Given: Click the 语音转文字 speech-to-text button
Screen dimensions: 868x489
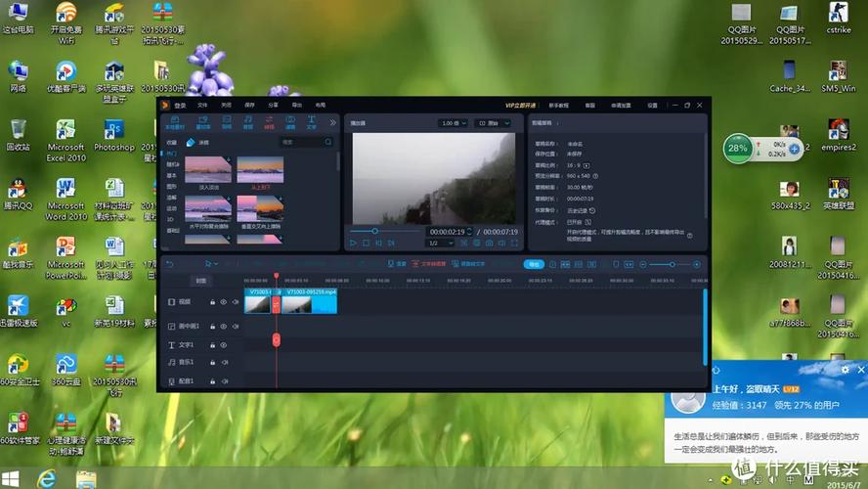Looking at the screenshot, I should 468,264.
